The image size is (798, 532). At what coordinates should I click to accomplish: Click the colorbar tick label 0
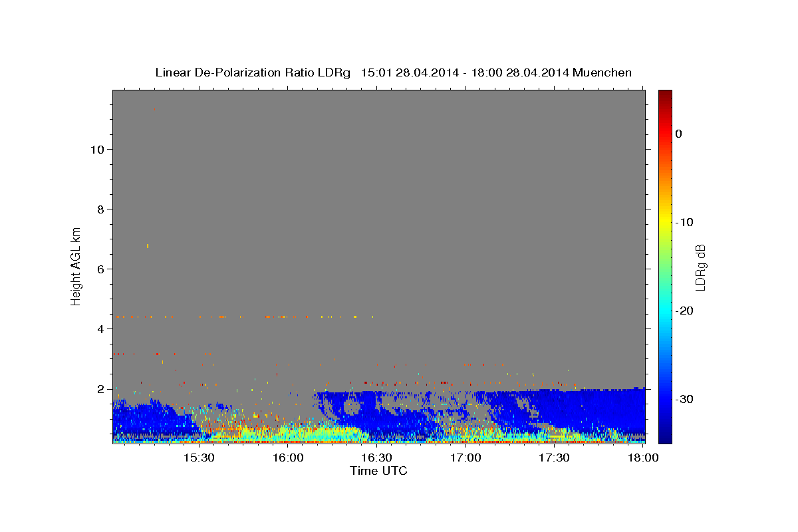click(679, 134)
